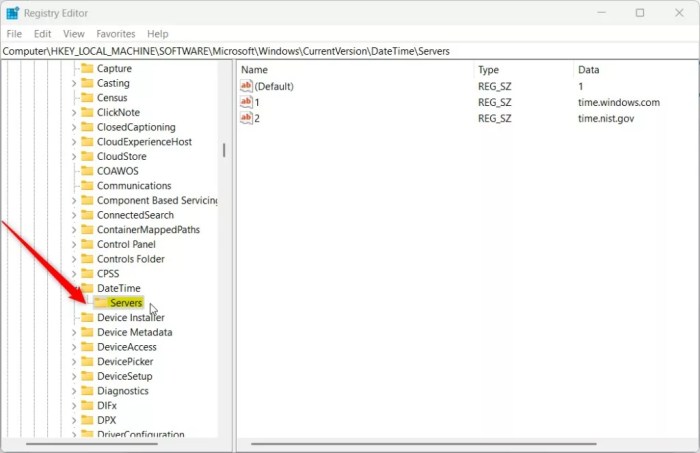
Task: Open the Edit menu
Action: click(42, 34)
